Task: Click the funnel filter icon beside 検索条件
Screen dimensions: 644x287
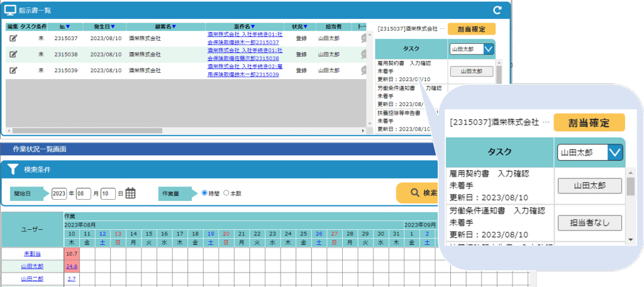Action: click(13, 170)
